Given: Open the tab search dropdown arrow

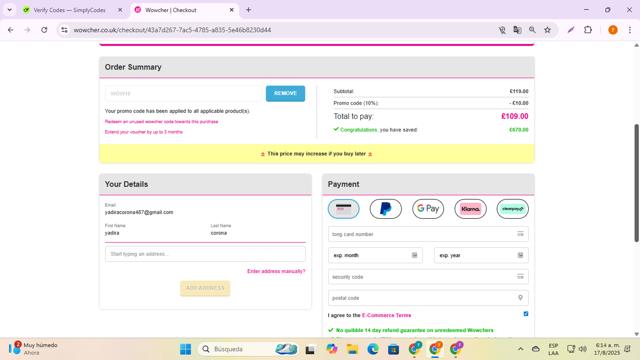Looking at the screenshot, I should pos(9,10).
